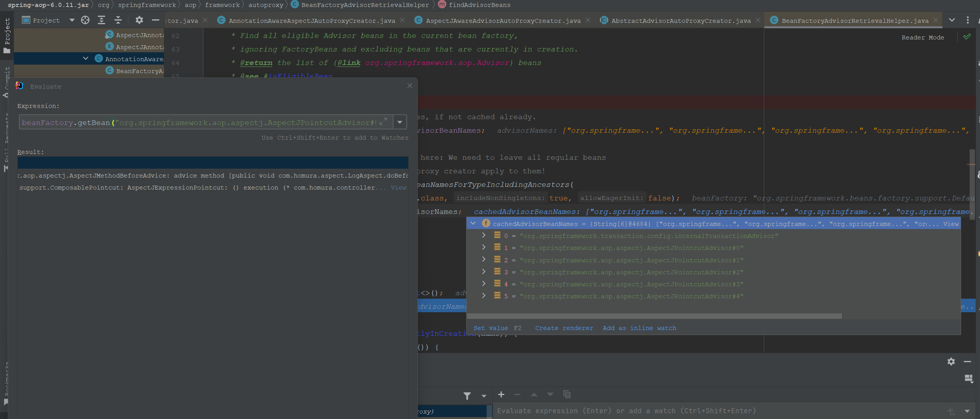This screenshot has width=980, height=419.
Task: Click the locate-in-project crosshair icon
Action: click(85, 20)
